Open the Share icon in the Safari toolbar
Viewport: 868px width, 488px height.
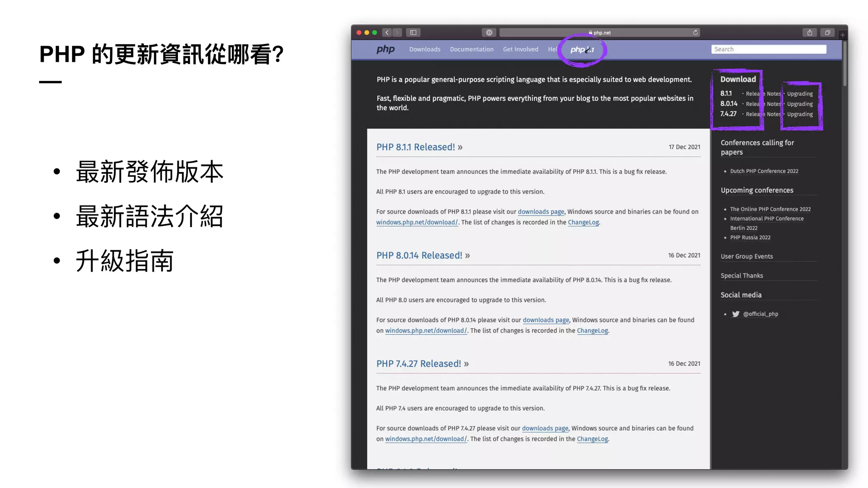(x=810, y=33)
